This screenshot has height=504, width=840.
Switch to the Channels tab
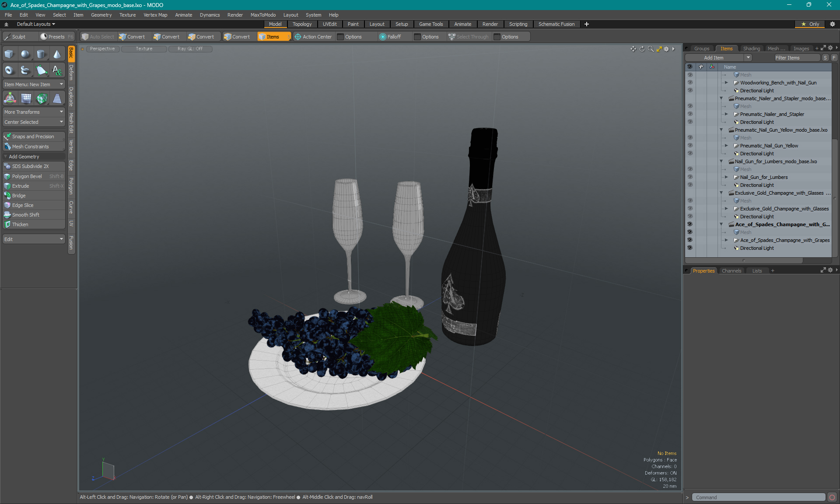[731, 271]
